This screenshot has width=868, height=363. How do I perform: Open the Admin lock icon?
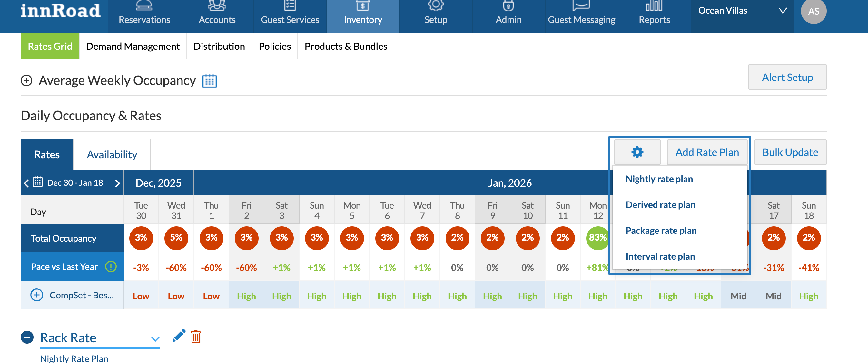click(x=508, y=6)
